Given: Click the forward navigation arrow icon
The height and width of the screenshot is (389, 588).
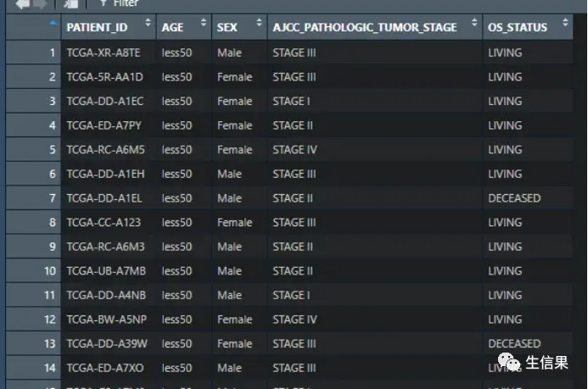Looking at the screenshot, I should pyautogui.click(x=39, y=4).
